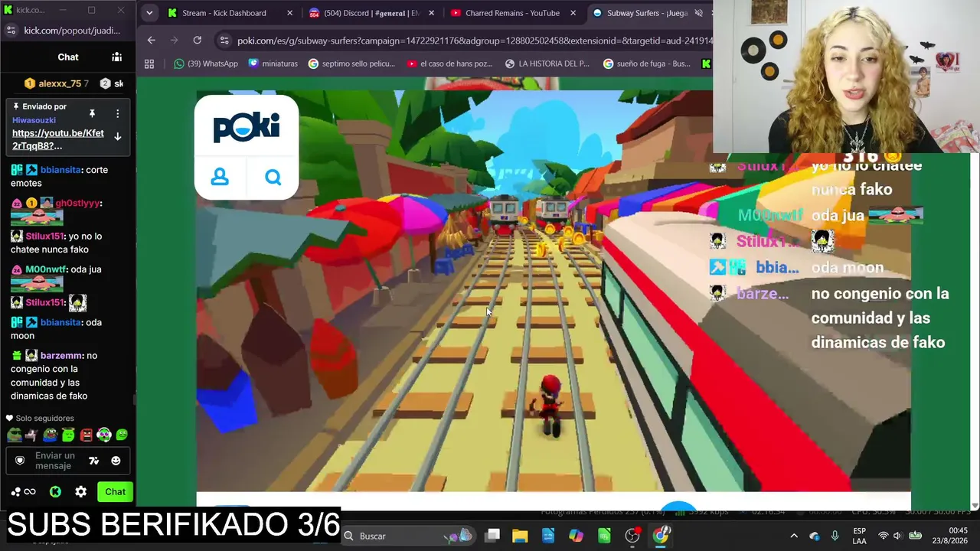Click username gh0stlyyy in chat
This screenshot has width=980, height=551.
pyautogui.click(x=77, y=203)
